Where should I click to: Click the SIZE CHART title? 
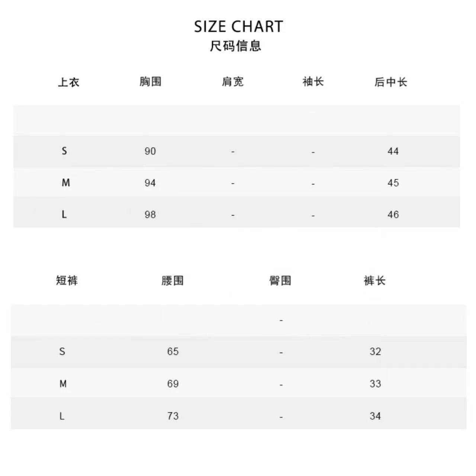238,27
